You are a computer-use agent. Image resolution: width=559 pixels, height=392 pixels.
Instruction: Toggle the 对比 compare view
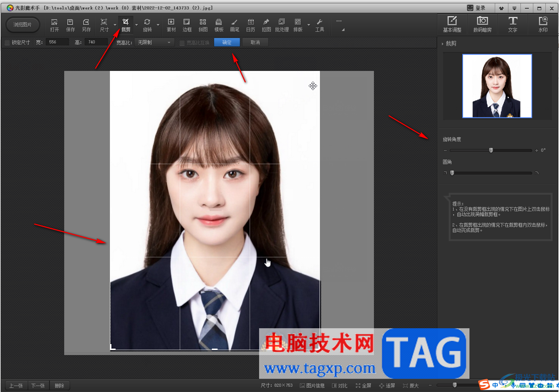340,386
